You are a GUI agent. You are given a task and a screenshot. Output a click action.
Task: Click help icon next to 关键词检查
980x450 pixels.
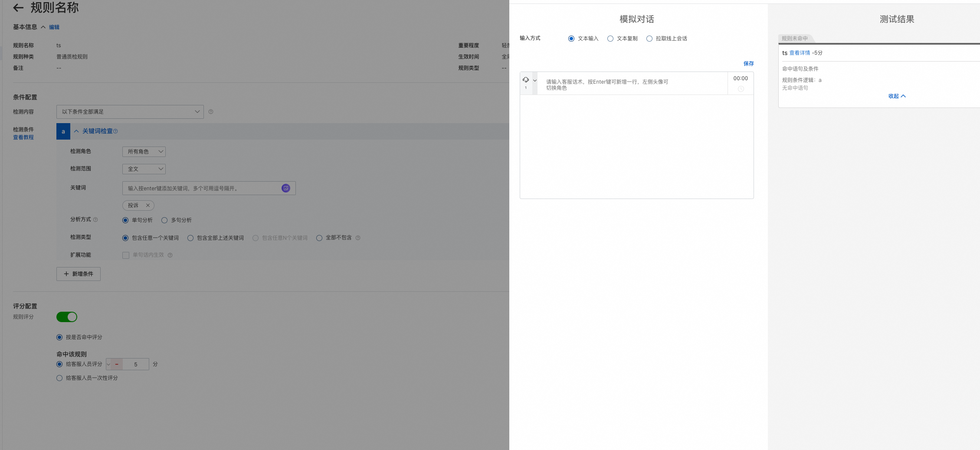115,131
